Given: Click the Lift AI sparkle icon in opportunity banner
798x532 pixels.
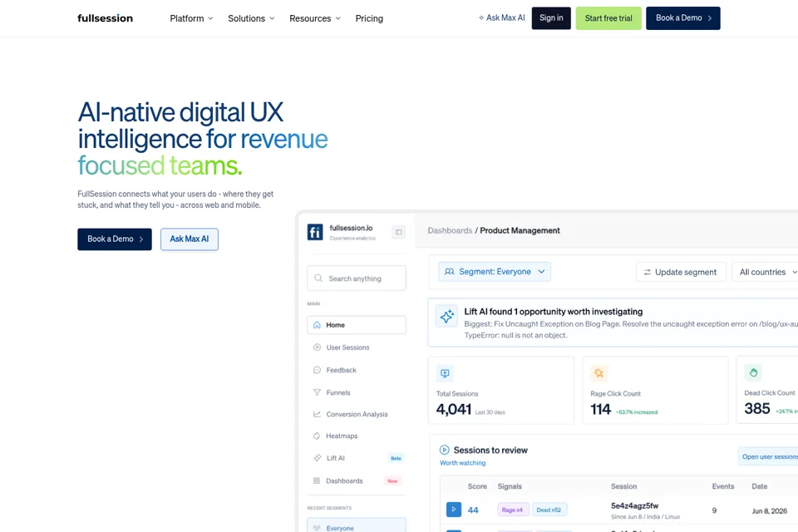Looking at the screenshot, I should tap(447, 316).
